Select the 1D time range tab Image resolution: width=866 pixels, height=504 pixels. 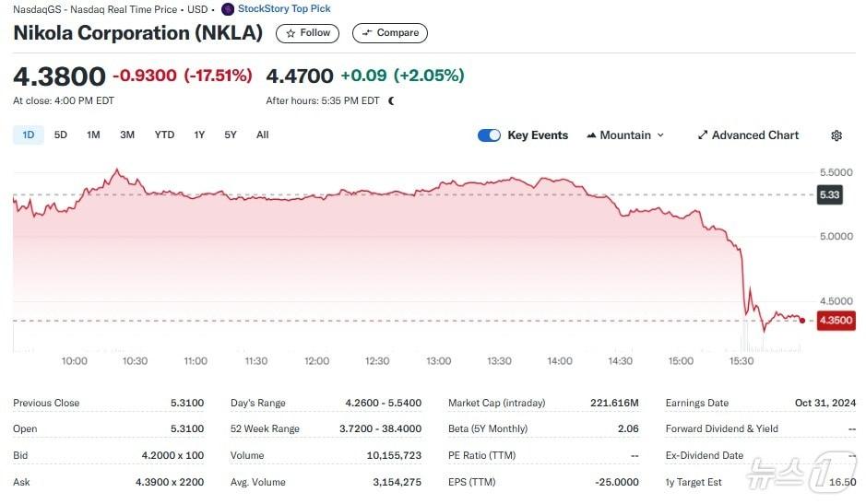pos(29,135)
